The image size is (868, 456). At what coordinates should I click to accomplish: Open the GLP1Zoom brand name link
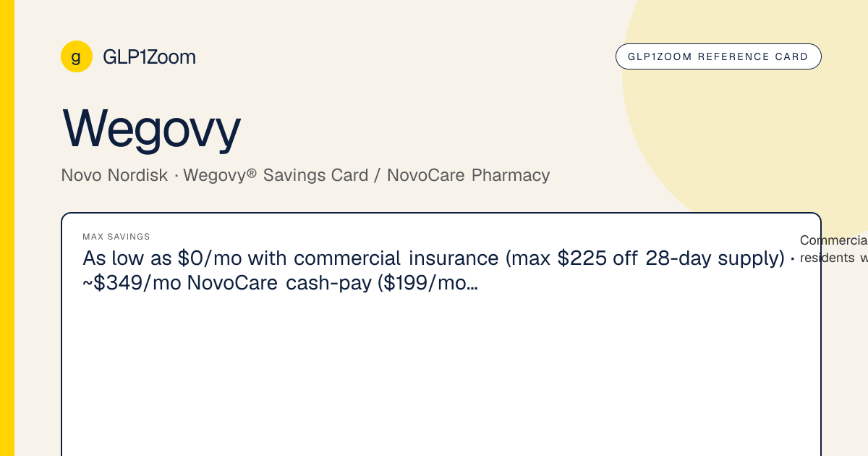pos(150,57)
